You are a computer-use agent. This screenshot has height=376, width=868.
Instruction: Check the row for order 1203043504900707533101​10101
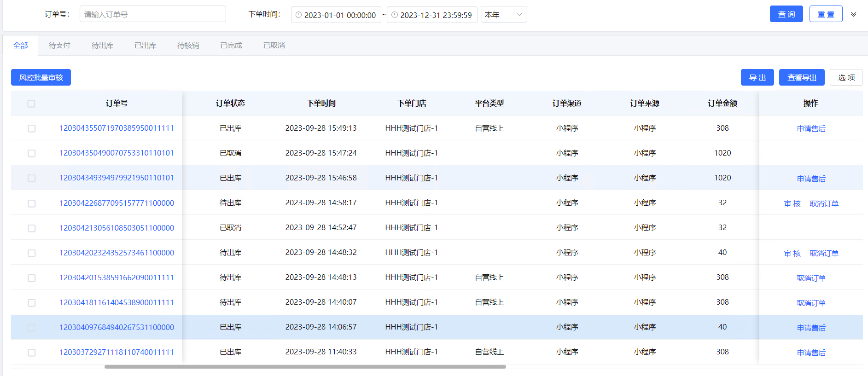(x=31, y=153)
